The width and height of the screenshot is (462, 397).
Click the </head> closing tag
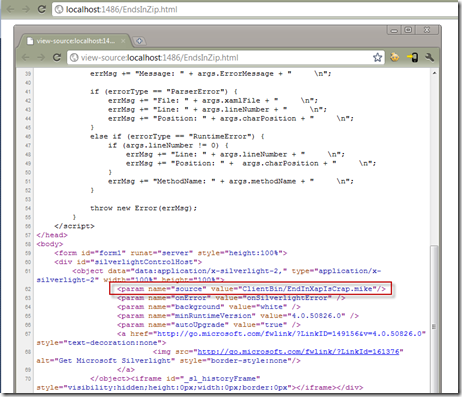tap(52, 235)
